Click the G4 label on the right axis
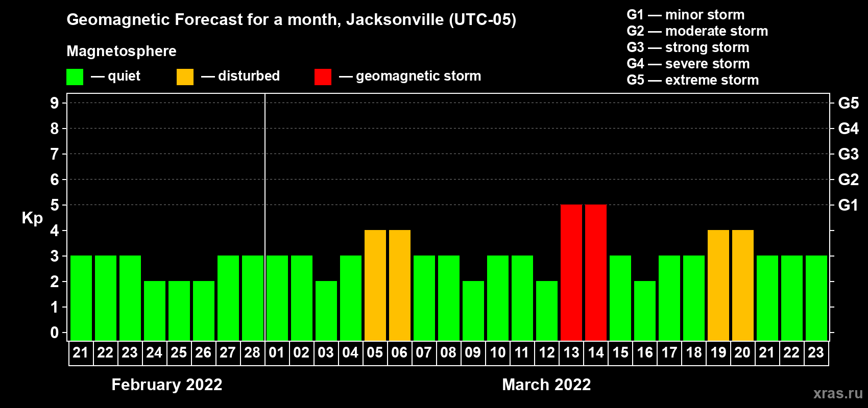868x408 pixels. click(x=848, y=129)
